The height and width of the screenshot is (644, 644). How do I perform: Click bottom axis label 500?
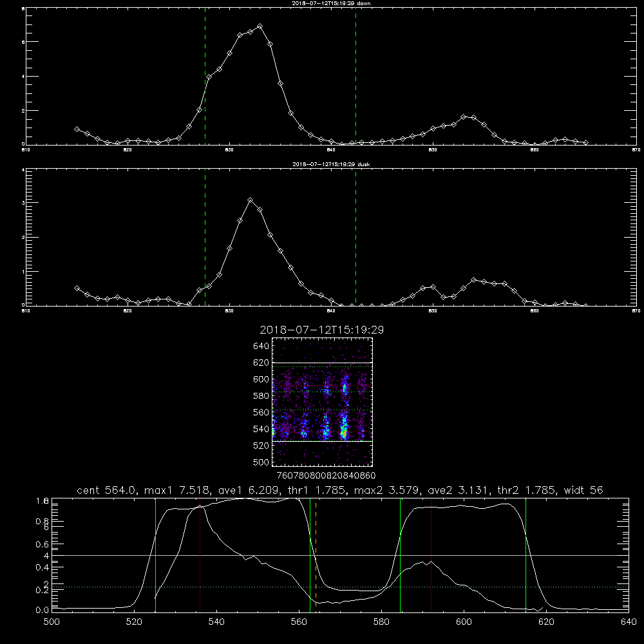click(52, 622)
